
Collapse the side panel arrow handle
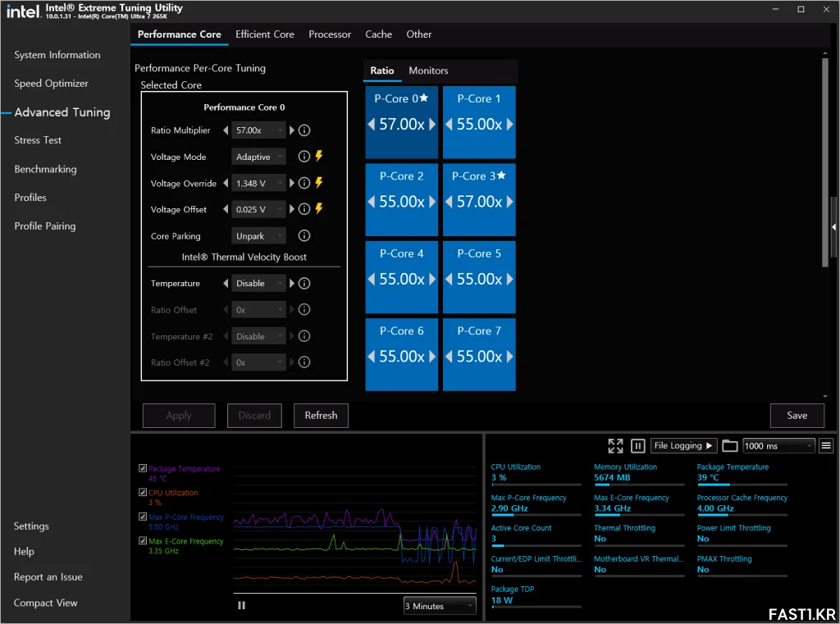point(834,227)
